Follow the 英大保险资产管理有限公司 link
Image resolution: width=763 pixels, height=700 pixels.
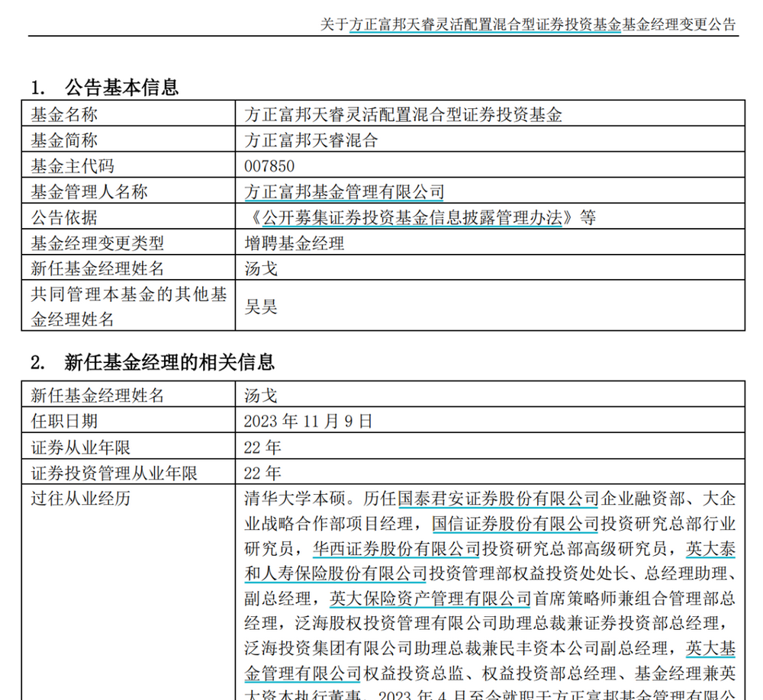[430, 599]
